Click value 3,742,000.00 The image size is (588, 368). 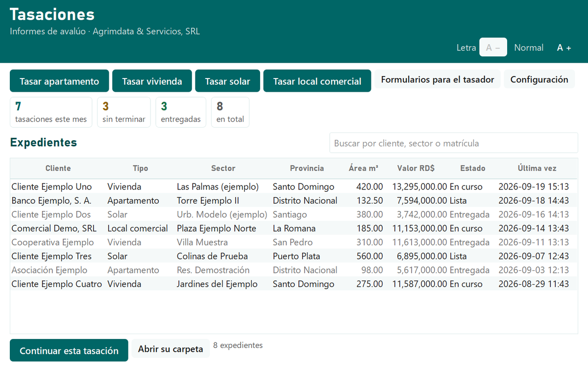422,214
